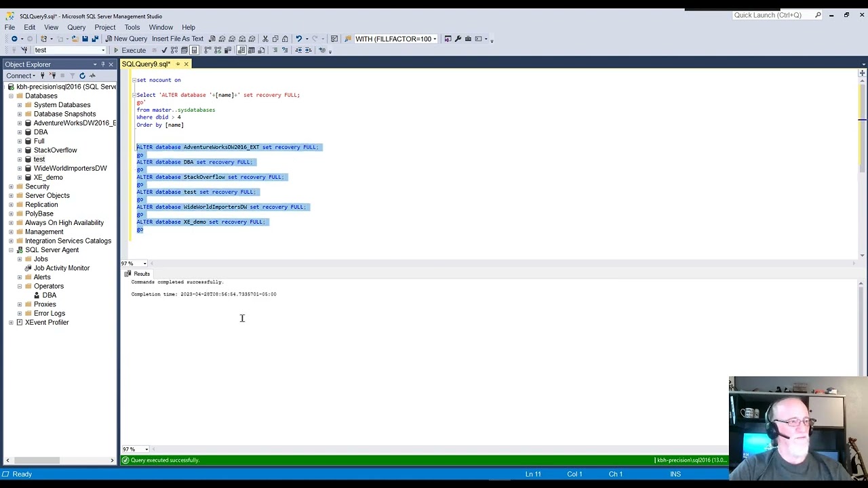
Task: Expand the Jobs folder node
Action: click(20, 259)
